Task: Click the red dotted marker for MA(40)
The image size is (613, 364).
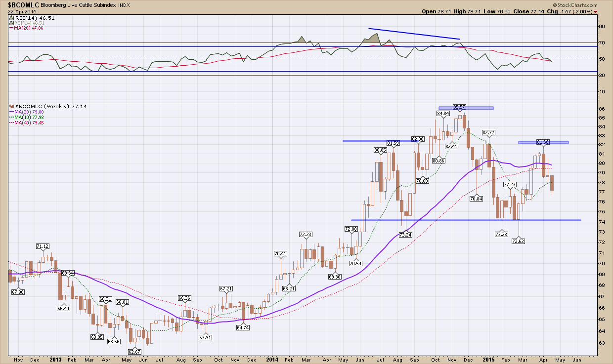Action: coord(12,122)
